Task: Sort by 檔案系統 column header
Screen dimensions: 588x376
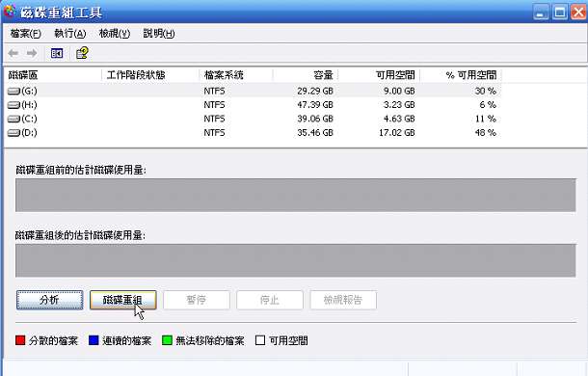Action: coord(236,75)
